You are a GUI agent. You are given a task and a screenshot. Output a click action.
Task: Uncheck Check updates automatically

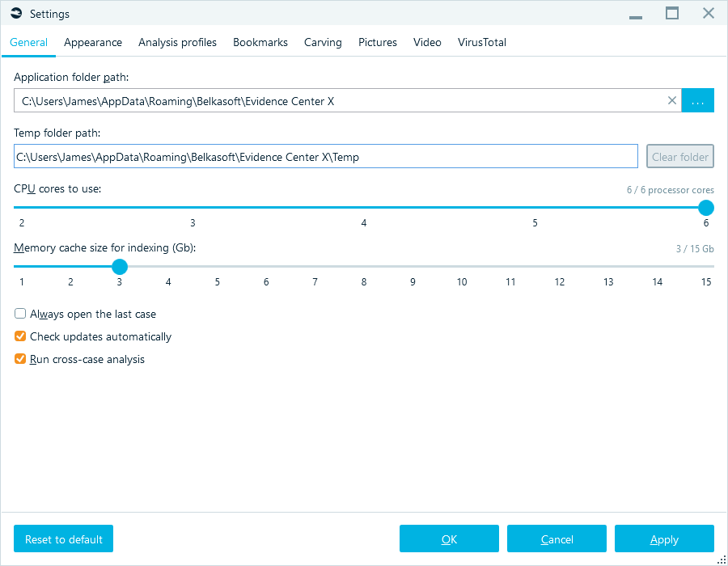point(20,336)
